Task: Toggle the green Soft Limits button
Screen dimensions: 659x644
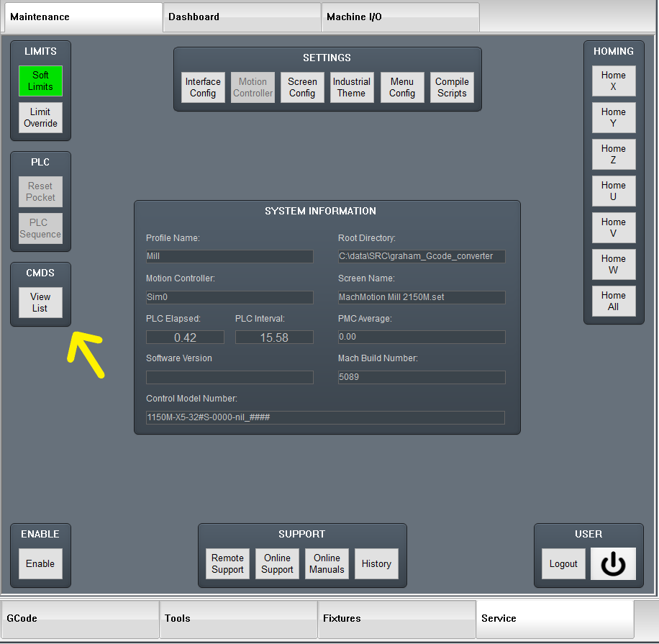Action: point(40,81)
